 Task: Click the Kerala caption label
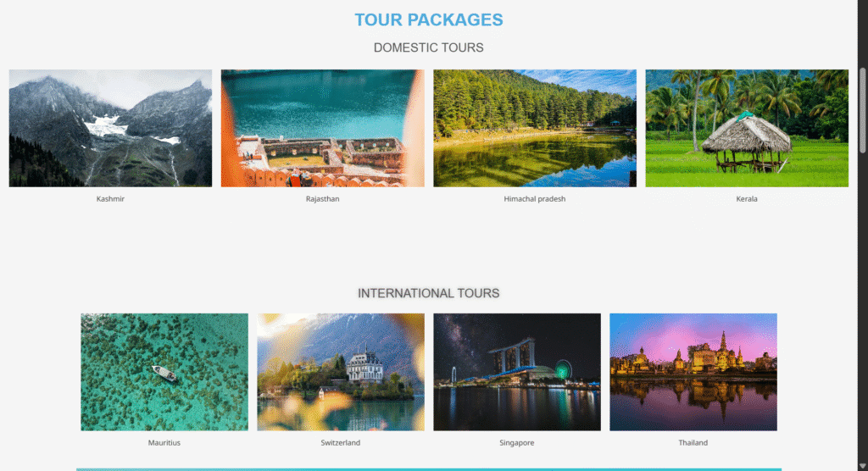(x=747, y=199)
